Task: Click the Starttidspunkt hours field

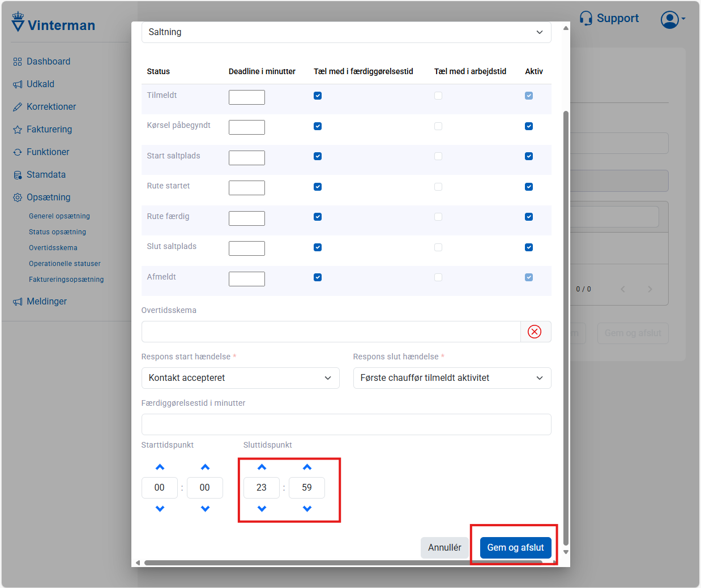Action: point(160,488)
